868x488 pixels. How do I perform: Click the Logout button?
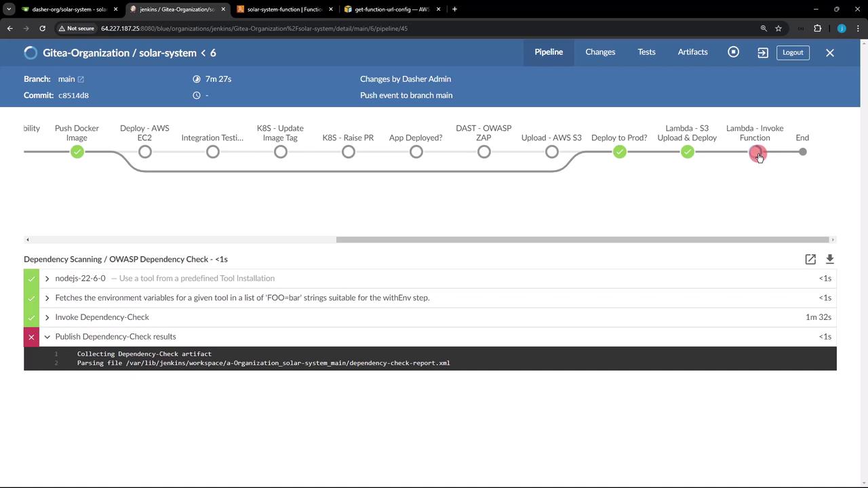(x=793, y=52)
